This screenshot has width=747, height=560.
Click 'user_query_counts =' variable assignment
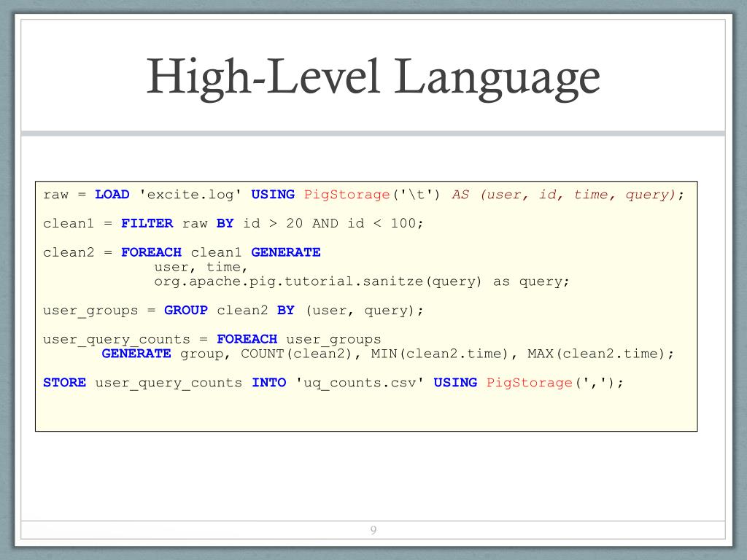[x=125, y=340]
